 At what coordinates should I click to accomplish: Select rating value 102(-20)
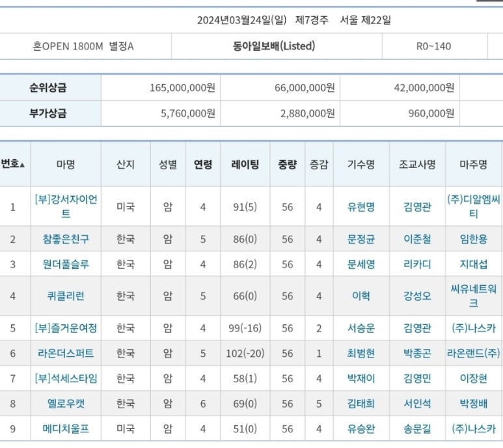(245, 353)
